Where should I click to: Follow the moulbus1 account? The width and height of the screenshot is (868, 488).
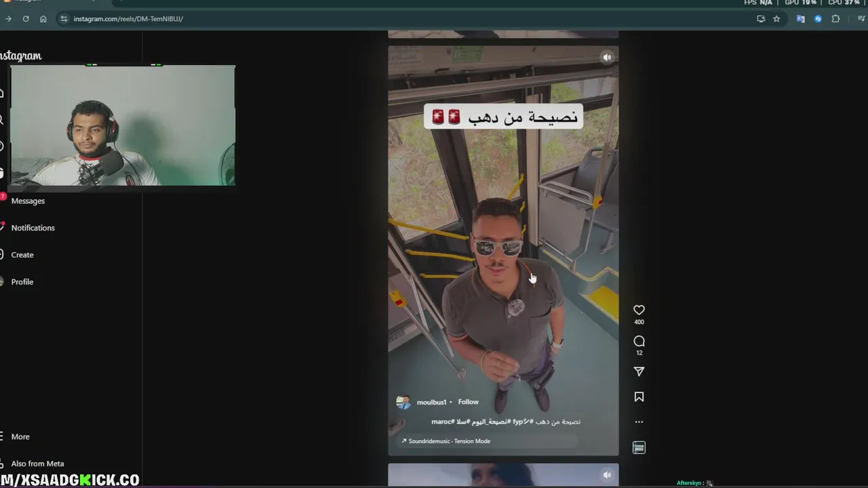(x=468, y=402)
